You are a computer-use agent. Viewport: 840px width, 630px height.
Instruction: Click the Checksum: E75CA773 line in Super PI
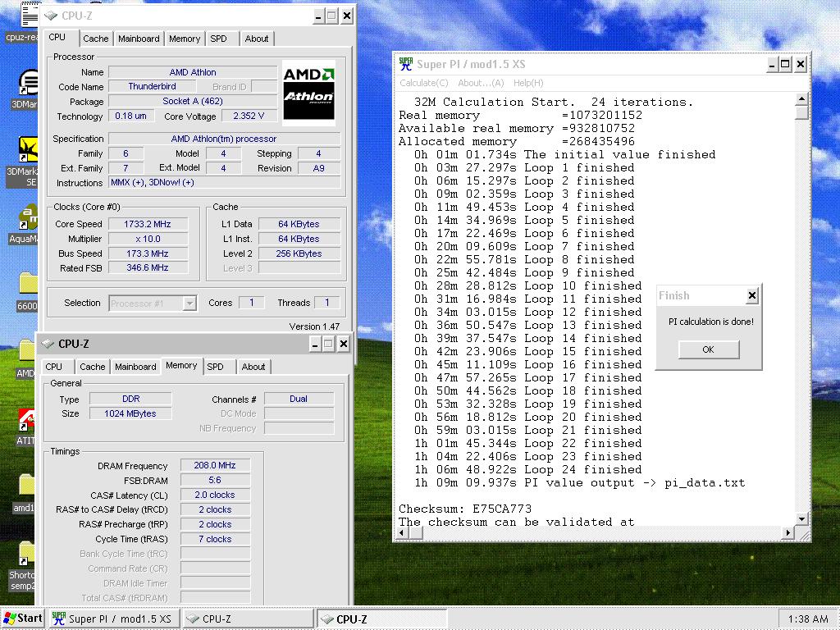[465, 509]
